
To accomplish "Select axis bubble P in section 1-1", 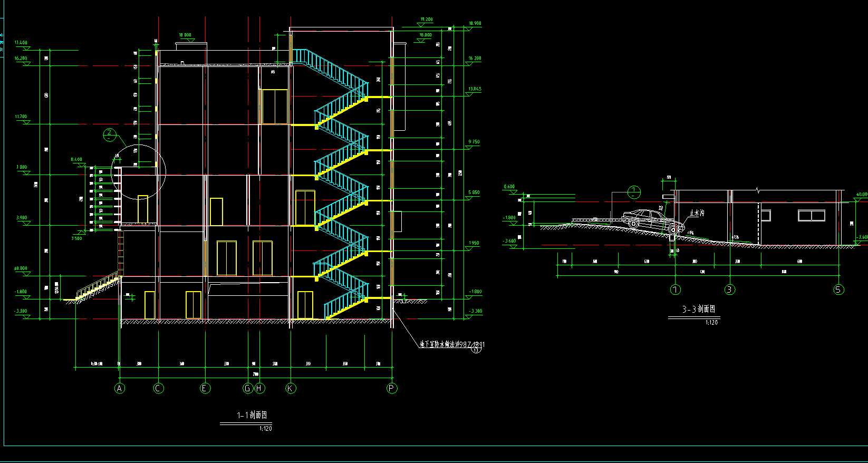I will pos(391,389).
